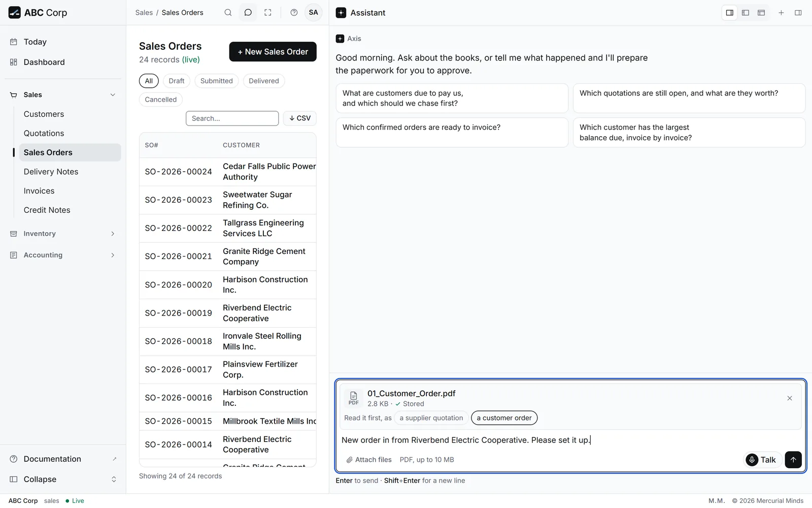Select the top-panel layout icon
This screenshot has height=508, width=812.
[761, 13]
